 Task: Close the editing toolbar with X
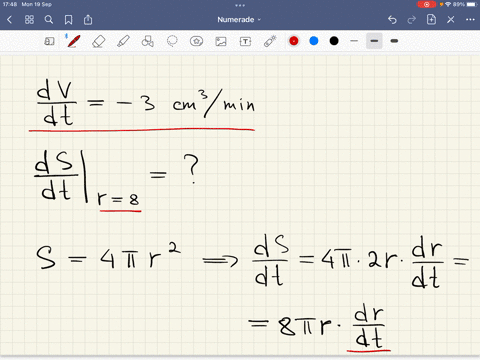tap(451, 20)
